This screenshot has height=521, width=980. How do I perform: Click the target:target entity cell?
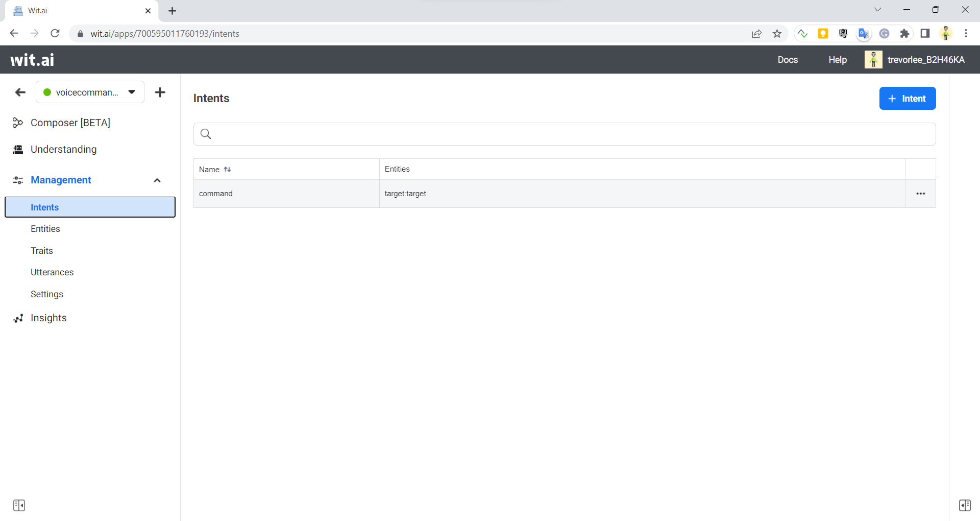tap(405, 194)
